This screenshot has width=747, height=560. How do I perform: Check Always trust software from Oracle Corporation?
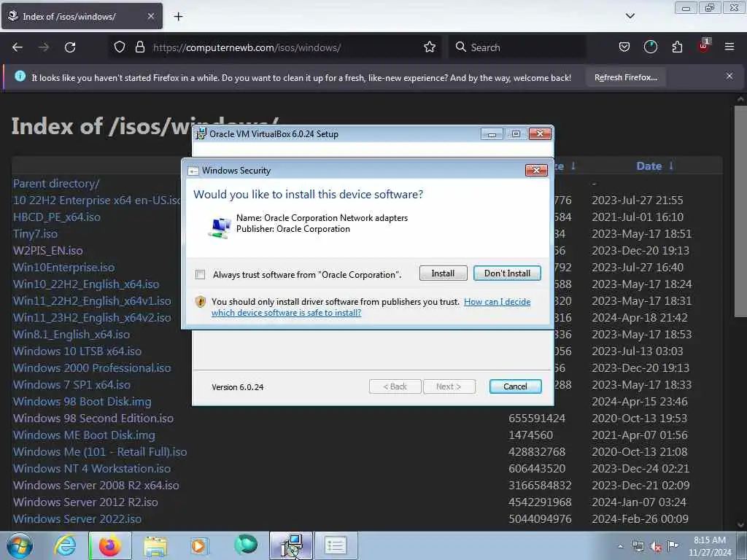point(200,275)
